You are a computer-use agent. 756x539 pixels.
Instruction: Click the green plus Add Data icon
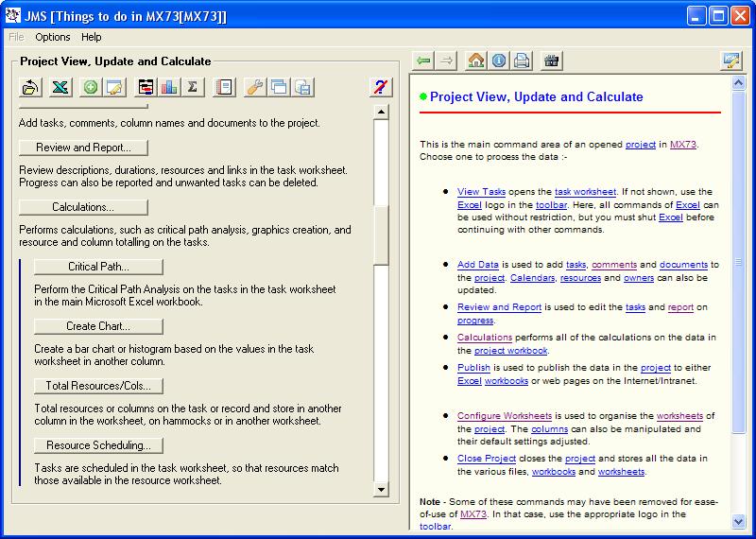[x=90, y=87]
